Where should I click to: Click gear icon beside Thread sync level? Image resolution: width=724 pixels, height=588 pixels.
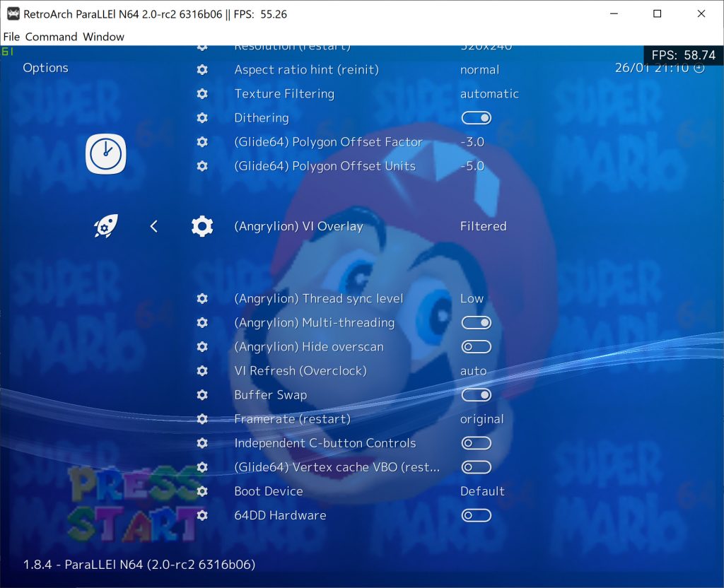pyautogui.click(x=202, y=299)
